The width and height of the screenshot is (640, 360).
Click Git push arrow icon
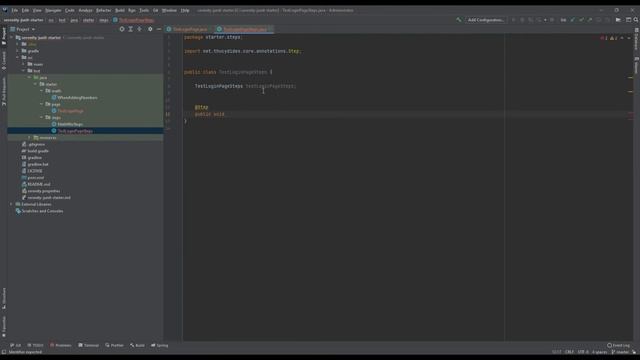tap(590, 20)
